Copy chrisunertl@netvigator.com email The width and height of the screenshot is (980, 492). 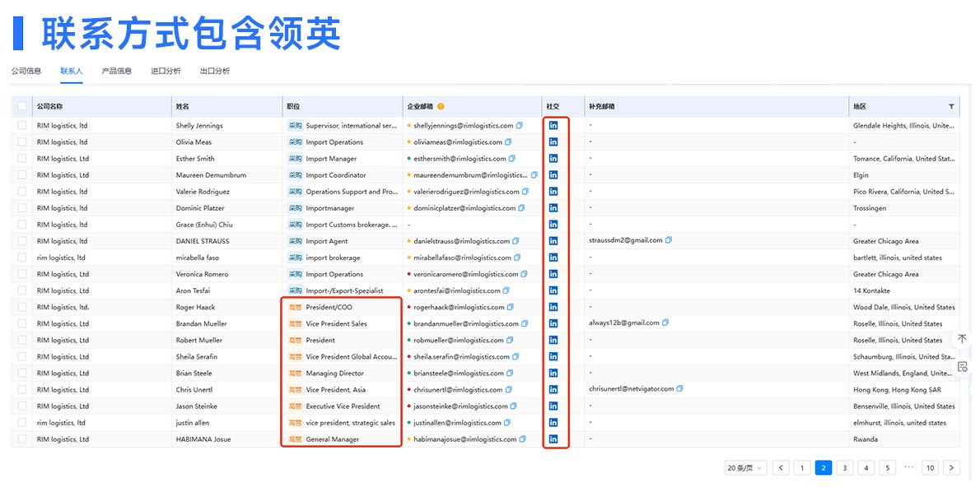[x=679, y=388]
